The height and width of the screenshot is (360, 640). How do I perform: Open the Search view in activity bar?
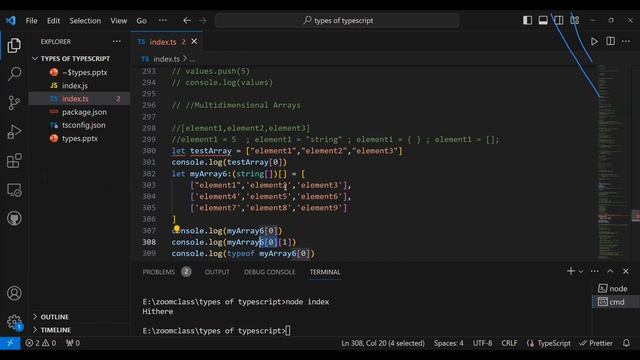(x=14, y=74)
